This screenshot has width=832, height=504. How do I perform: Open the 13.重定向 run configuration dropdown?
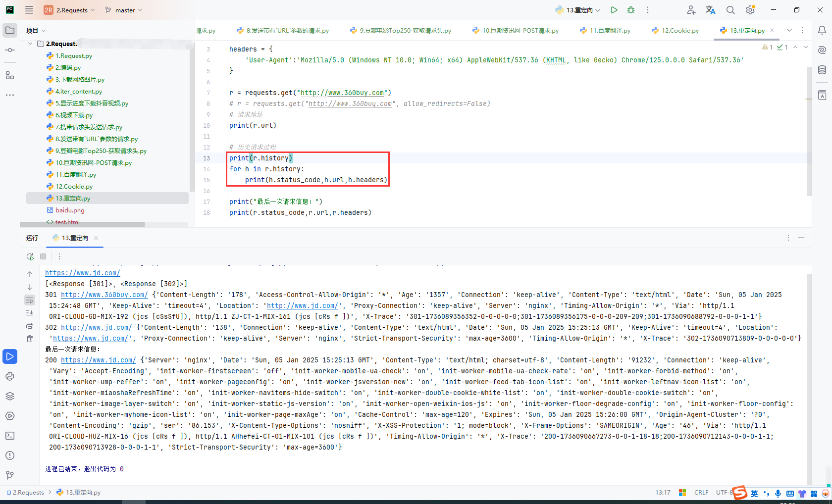point(578,10)
